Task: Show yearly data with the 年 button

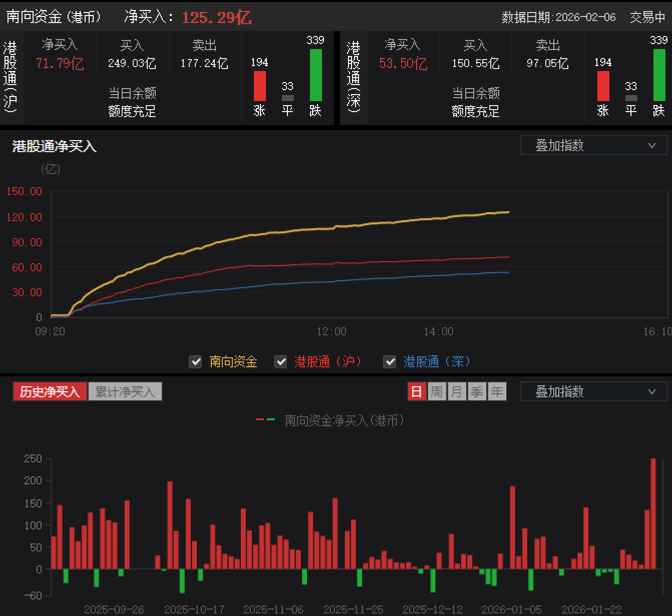Action: (497, 391)
